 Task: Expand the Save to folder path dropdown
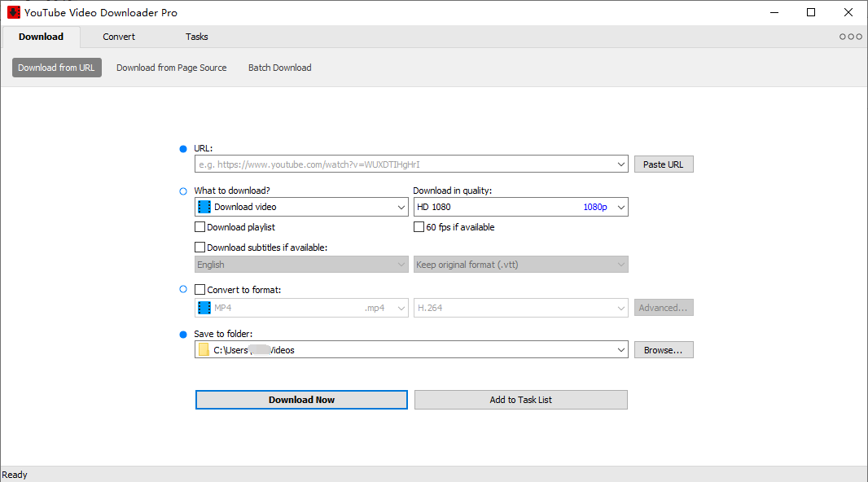click(x=620, y=350)
